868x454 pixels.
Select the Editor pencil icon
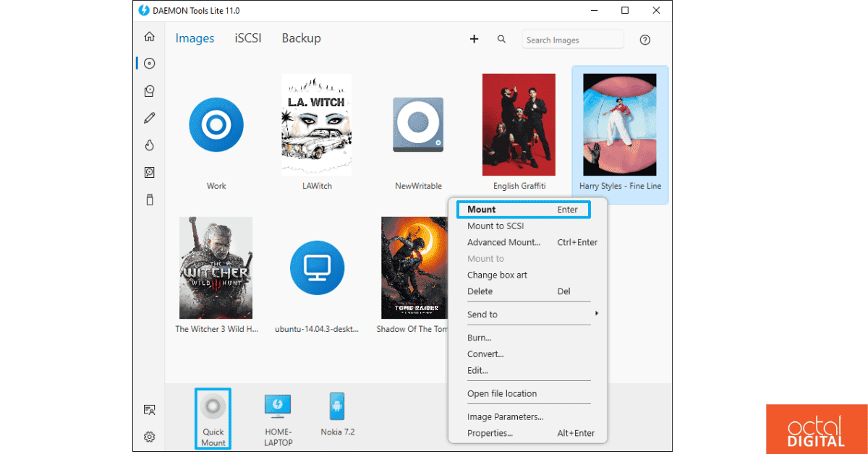pos(149,117)
